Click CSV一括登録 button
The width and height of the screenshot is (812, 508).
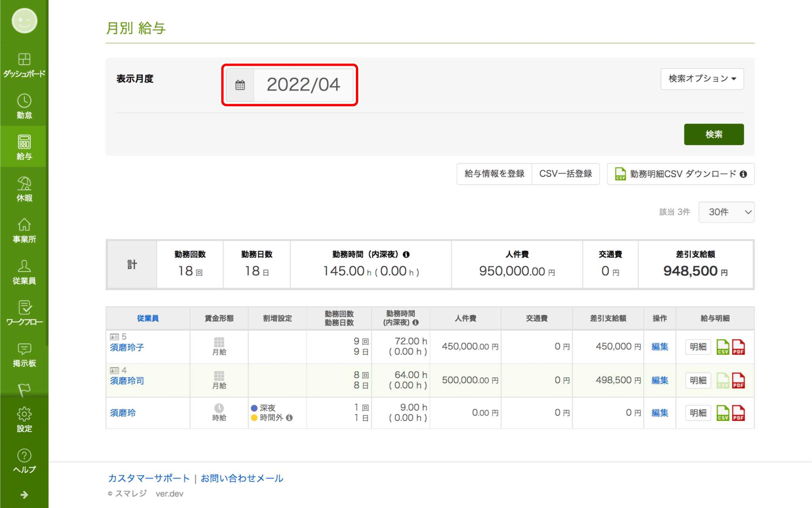click(x=566, y=174)
